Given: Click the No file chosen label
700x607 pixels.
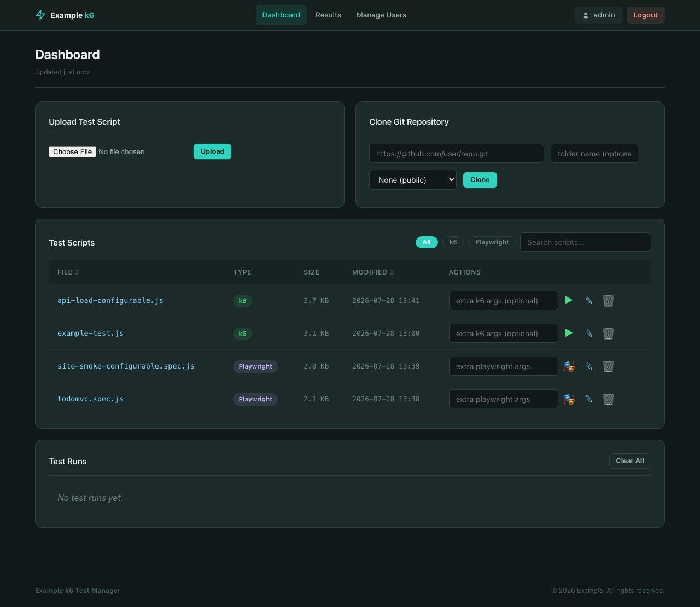Looking at the screenshot, I should (121, 151).
